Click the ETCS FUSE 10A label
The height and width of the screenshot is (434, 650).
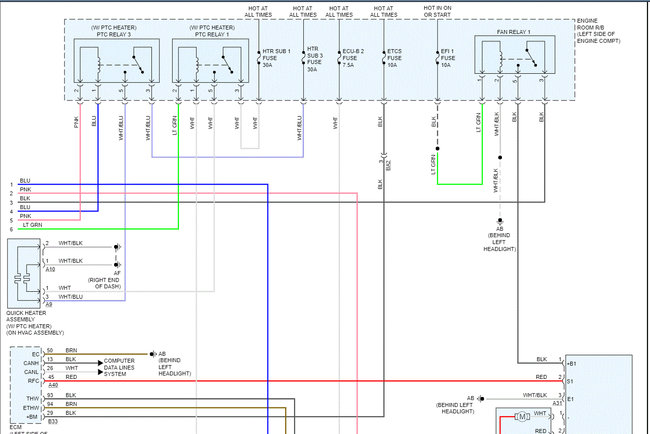pos(394,58)
